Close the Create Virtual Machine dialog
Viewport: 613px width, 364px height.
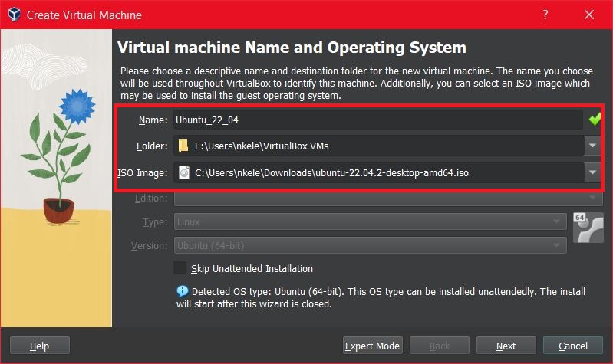point(588,15)
